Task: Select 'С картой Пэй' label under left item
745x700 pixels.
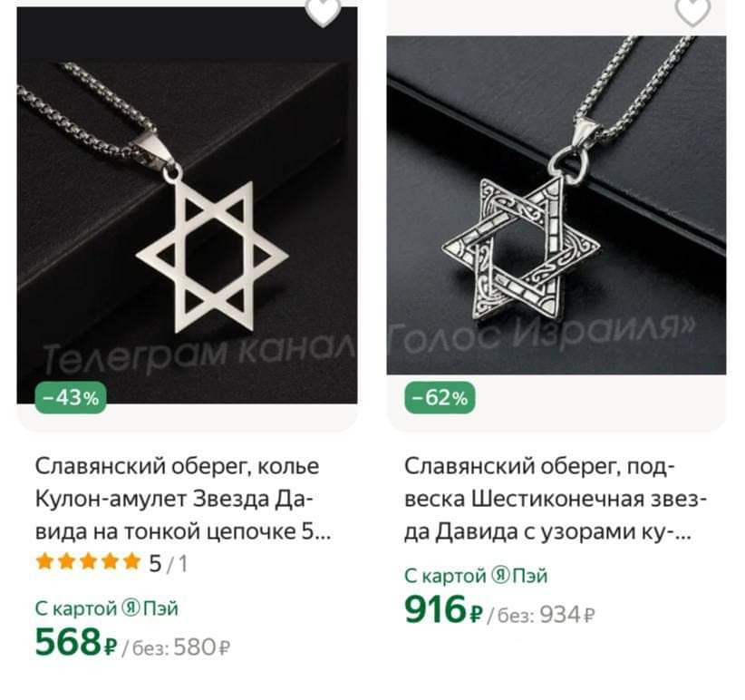Action: tap(107, 608)
